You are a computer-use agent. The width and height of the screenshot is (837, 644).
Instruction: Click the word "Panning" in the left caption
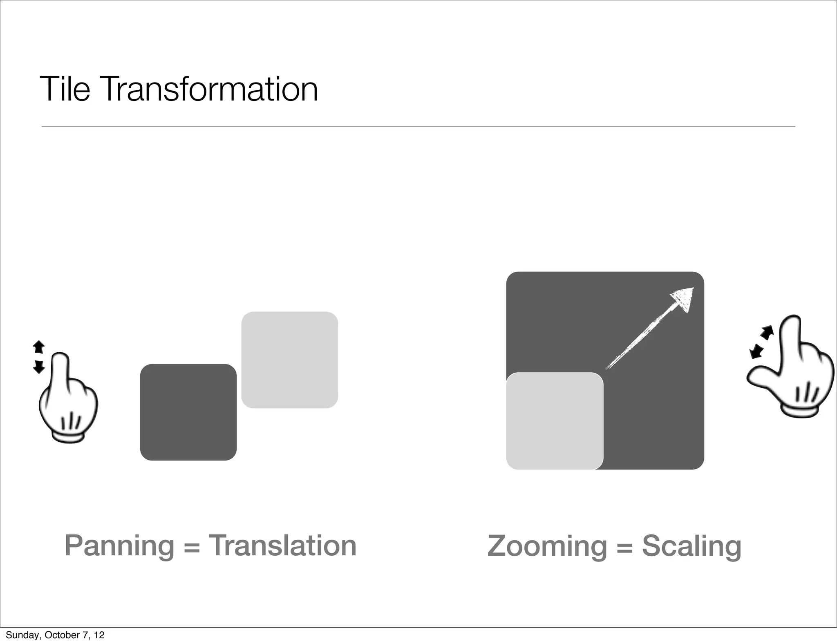[119, 546]
